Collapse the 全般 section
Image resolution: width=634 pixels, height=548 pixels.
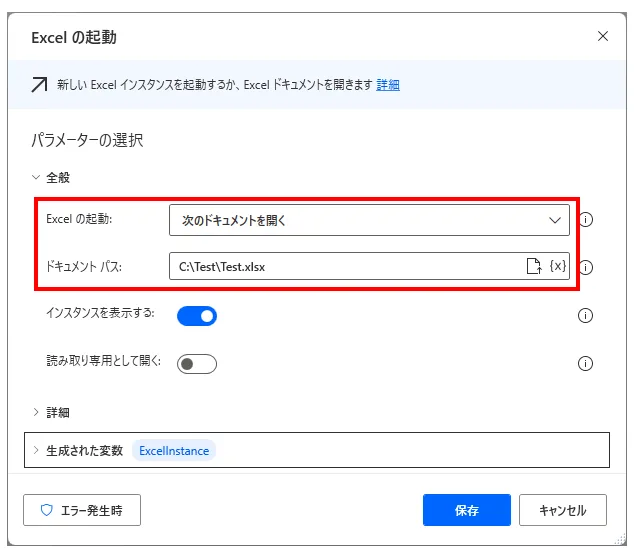(37, 177)
